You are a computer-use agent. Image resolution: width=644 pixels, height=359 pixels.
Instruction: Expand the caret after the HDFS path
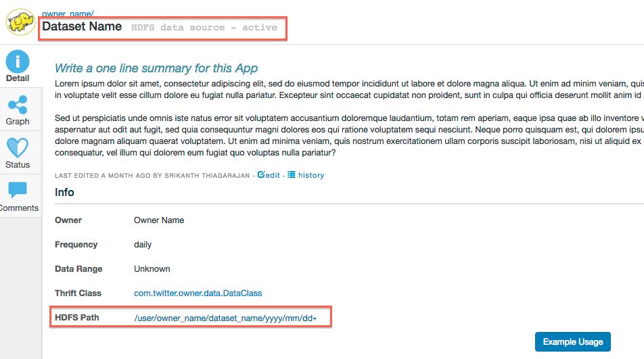tap(315, 318)
